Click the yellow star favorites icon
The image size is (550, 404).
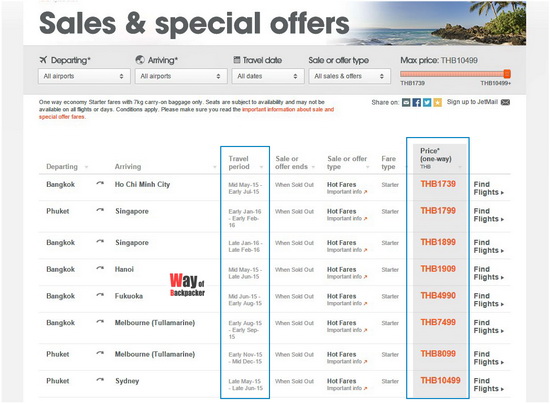click(437, 102)
